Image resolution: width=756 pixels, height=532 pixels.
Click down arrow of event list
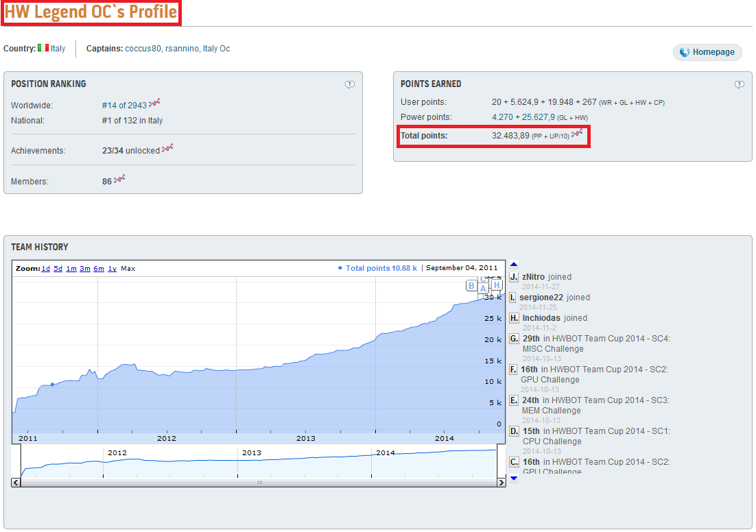coord(514,478)
